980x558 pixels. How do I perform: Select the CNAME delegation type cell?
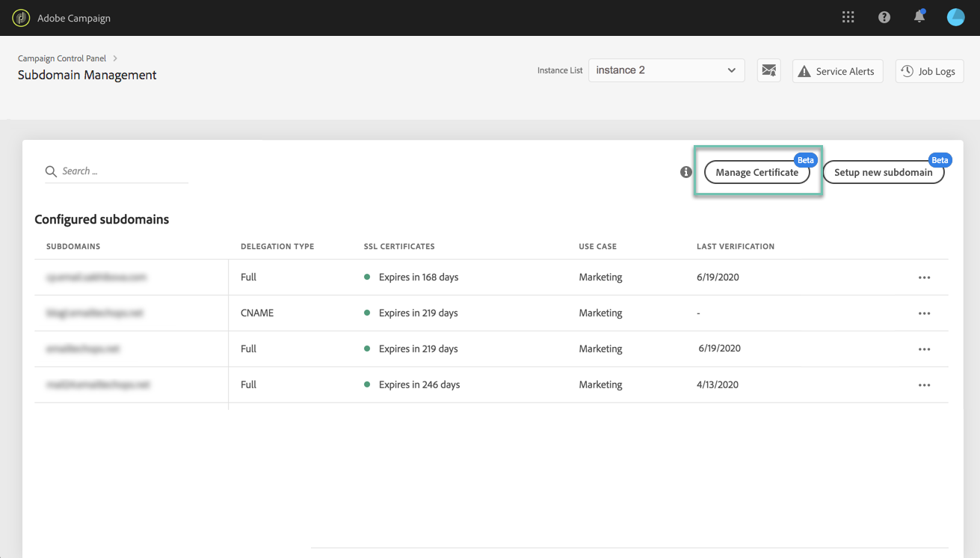(257, 313)
